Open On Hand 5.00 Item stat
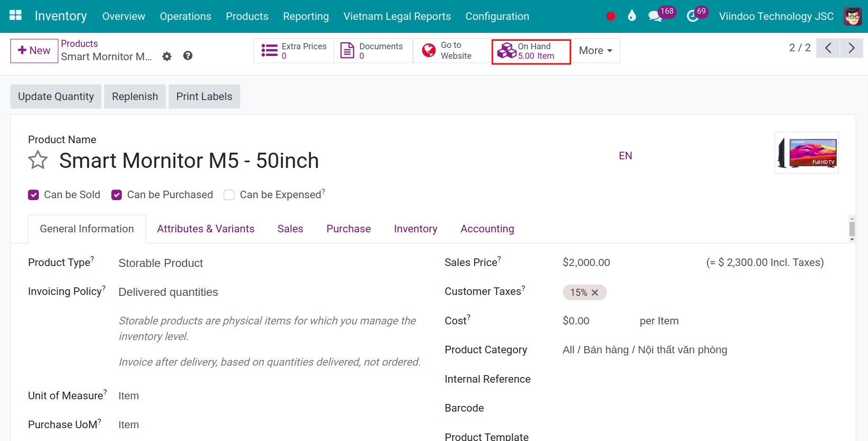 point(531,51)
